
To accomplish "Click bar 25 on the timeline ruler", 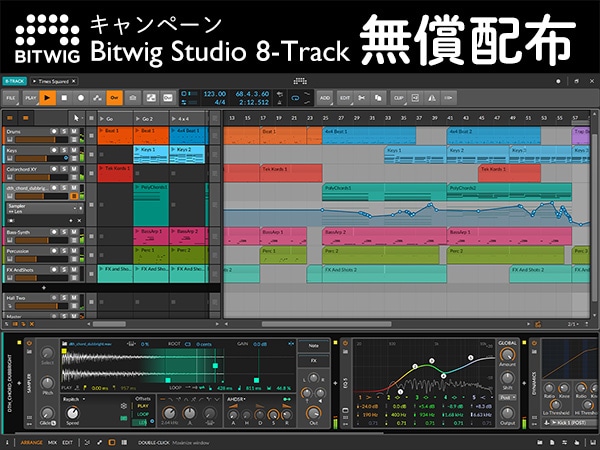I will pyautogui.click(x=325, y=118).
